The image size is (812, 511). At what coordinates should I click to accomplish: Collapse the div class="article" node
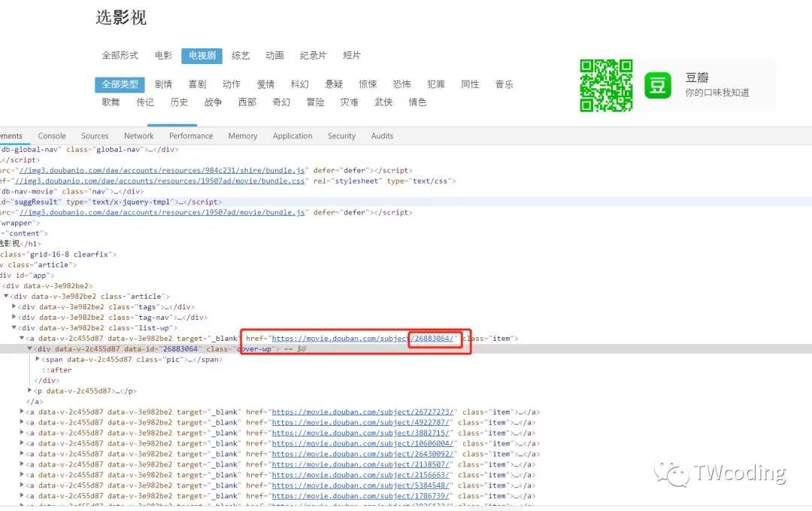click(6, 297)
